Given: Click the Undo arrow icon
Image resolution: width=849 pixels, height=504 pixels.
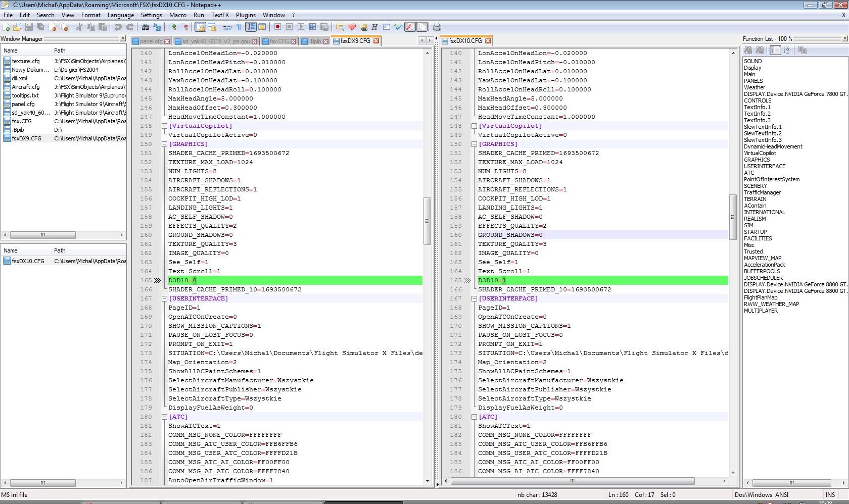Looking at the screenshot, I should point(118,27).
